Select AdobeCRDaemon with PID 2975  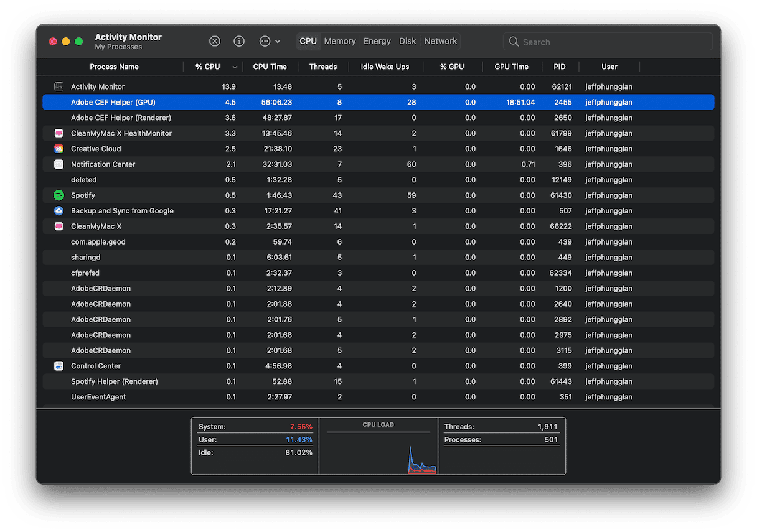click(x=378, y=335)
